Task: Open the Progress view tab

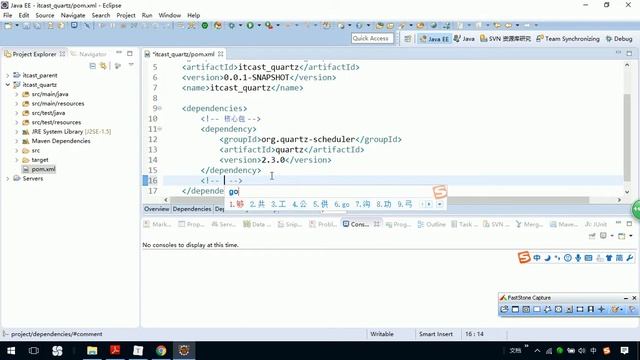Action: (398, 224)
